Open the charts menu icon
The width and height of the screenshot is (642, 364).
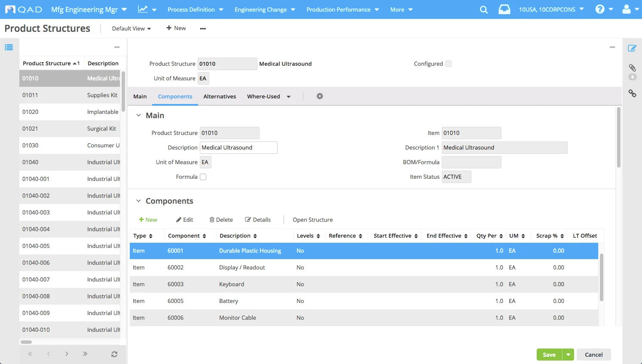144,9
